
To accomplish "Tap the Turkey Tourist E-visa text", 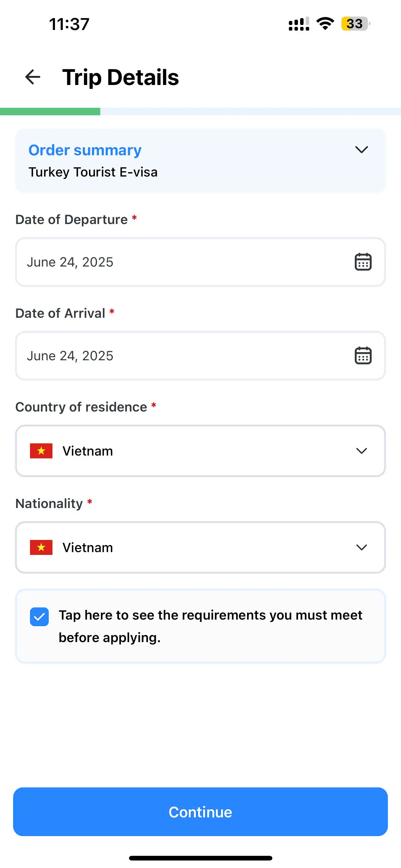I will pos(93,172).
